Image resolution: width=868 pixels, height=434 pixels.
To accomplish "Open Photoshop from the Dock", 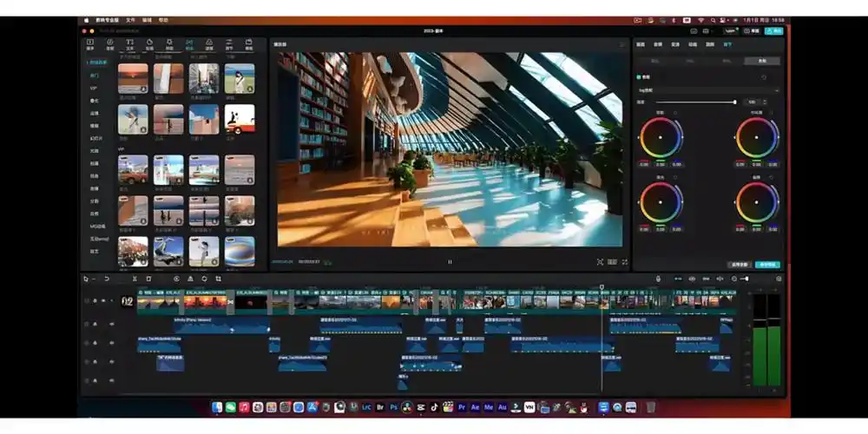I will (x=393, y=406).
